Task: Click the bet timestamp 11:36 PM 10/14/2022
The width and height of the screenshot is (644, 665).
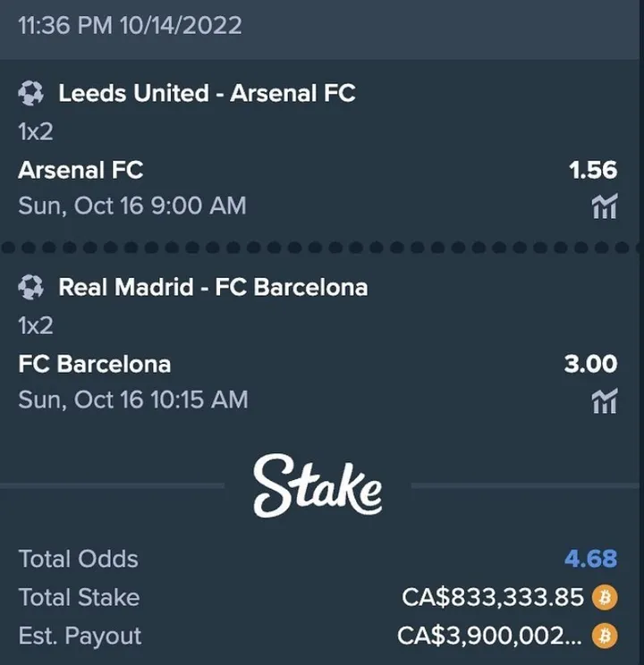Action: (x=131, y=25)
